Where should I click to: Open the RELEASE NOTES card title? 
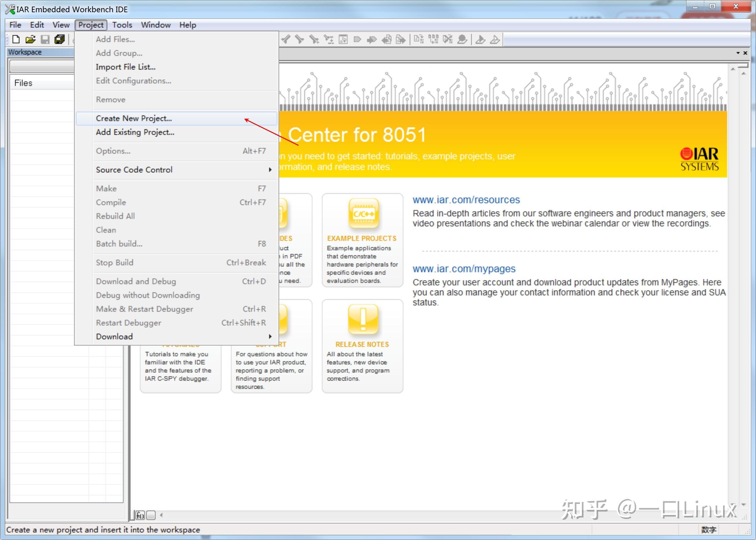[362, 345]
